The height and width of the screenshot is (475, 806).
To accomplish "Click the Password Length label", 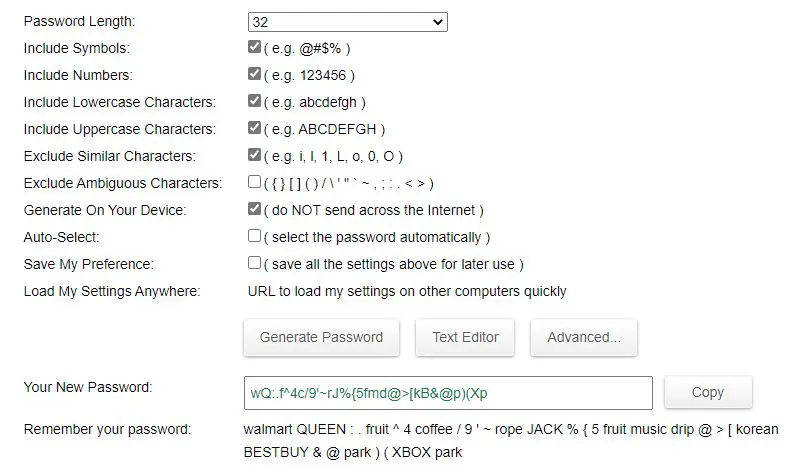I will click(x=79, y=22).
